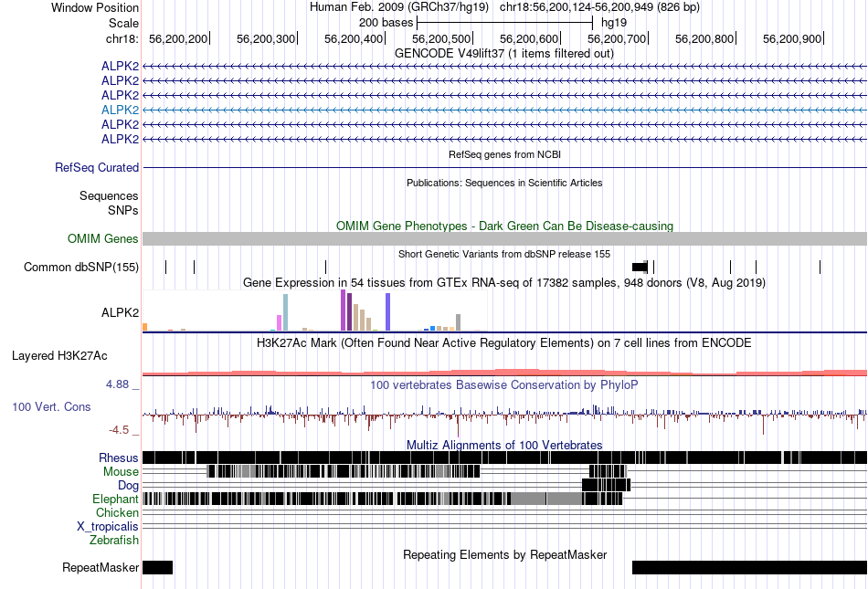Click the Sequences track label

click(109, 195)
